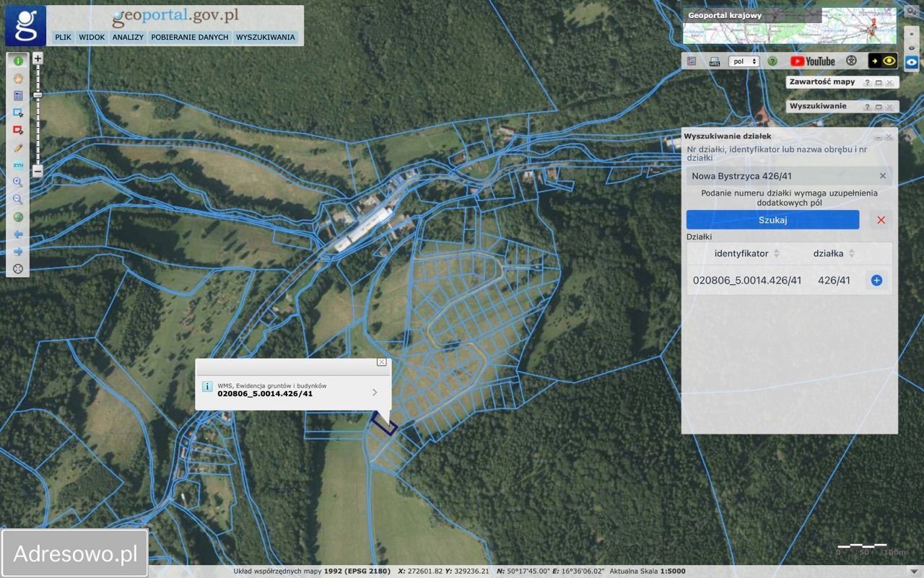Click the blue plus on parcel result

(x=876, y=280)
